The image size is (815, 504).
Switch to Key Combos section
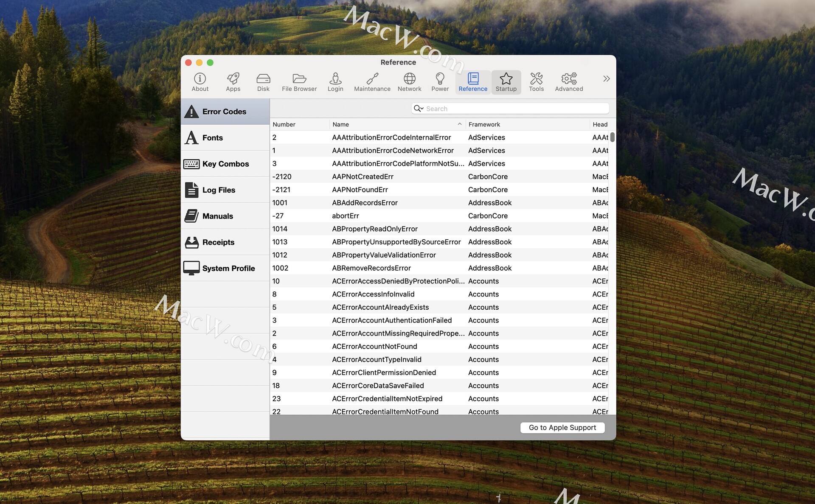[x=225, y=164]
